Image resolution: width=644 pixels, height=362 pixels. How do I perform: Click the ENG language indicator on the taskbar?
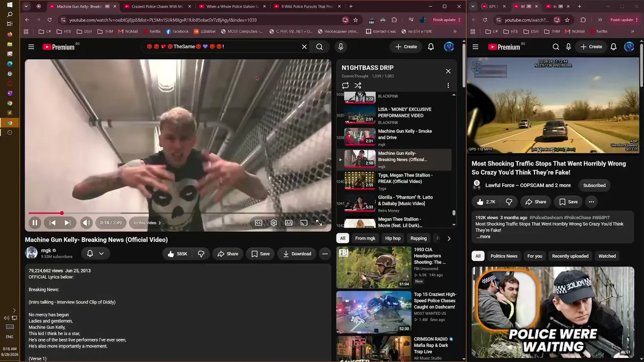click(10, 337)
